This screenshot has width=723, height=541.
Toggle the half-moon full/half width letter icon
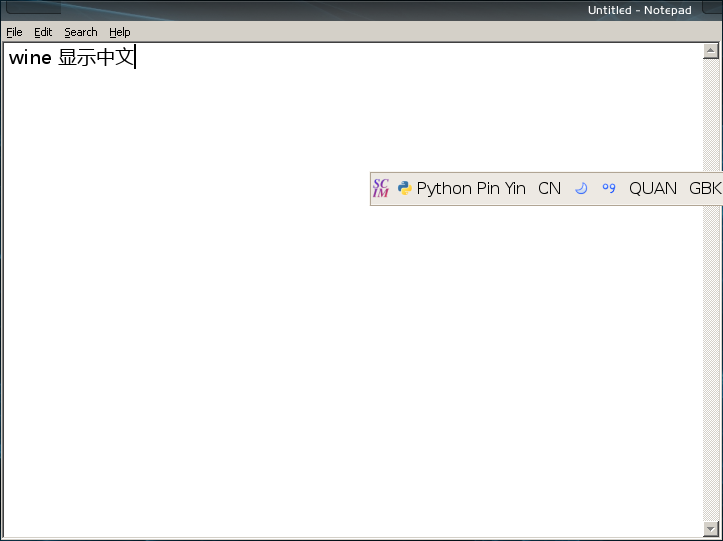click(581, 188)
